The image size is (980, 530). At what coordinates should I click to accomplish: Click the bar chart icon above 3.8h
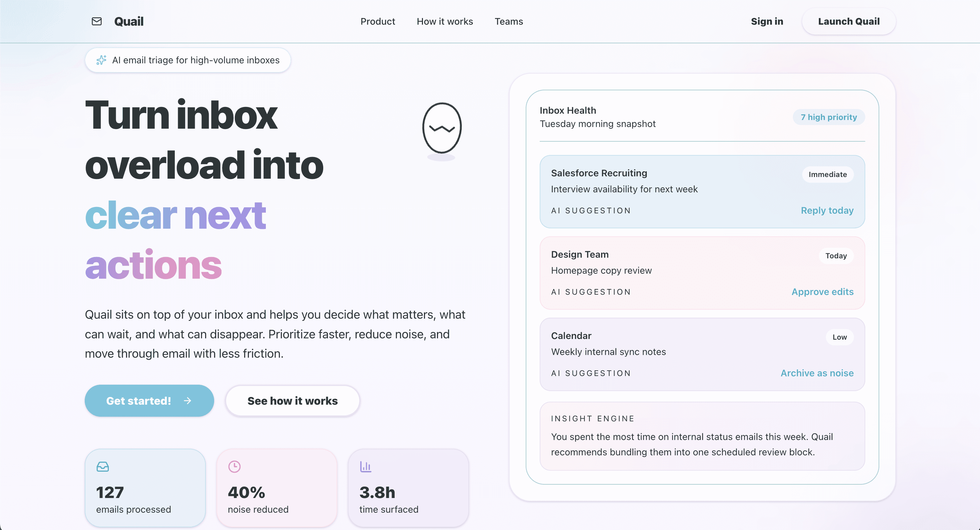point(366,467)
